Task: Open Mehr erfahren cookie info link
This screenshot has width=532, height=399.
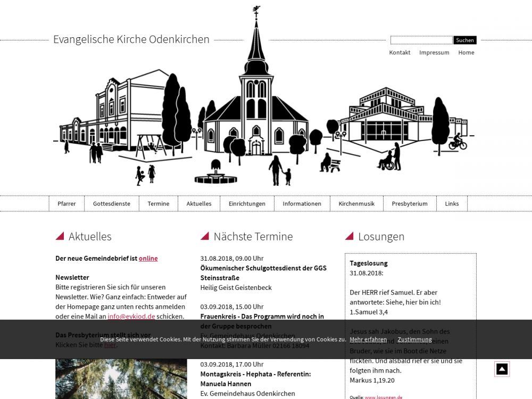Action: 368,339
